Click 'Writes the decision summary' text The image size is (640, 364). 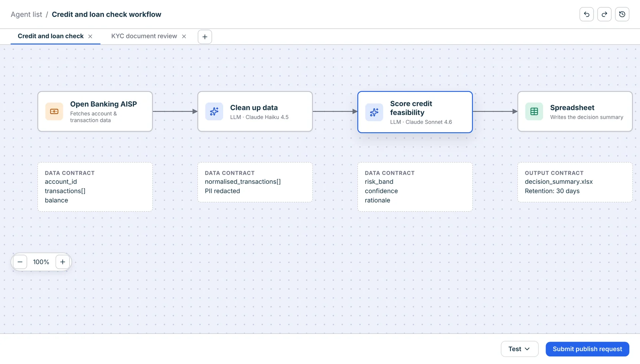(x=586, y=117)
